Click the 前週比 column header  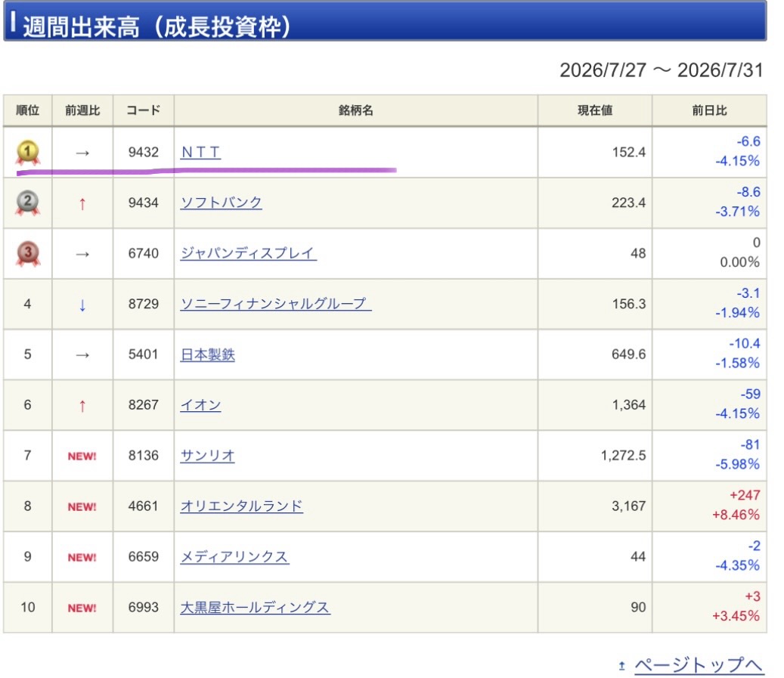(x=82, y=110)
